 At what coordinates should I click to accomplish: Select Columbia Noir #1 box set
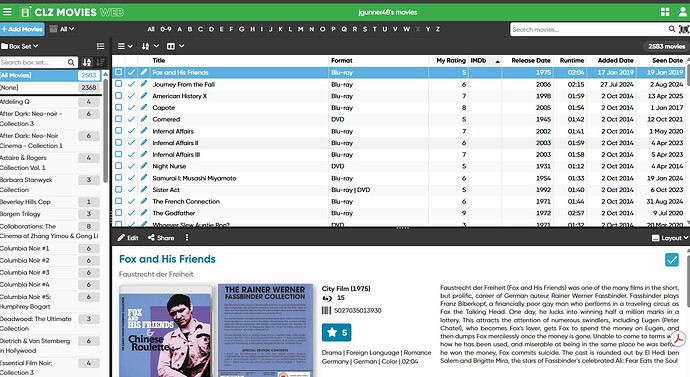[50, 249]
